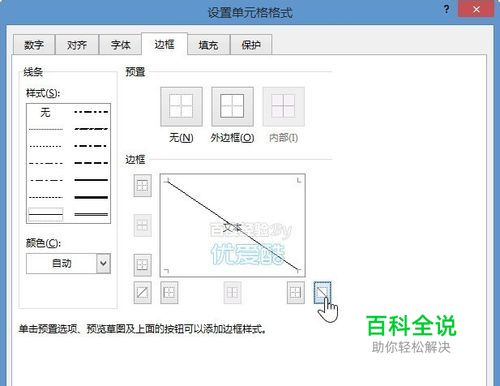Screen dimensions: 500x386
Task: Select the 边框 tab
Action: (x=164, y=44)
